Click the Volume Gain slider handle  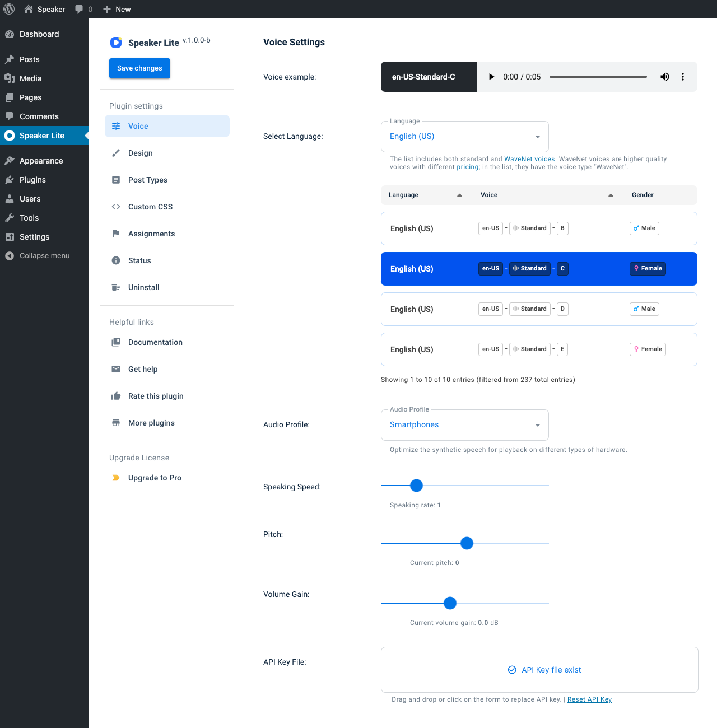click(x=450, y=603)
